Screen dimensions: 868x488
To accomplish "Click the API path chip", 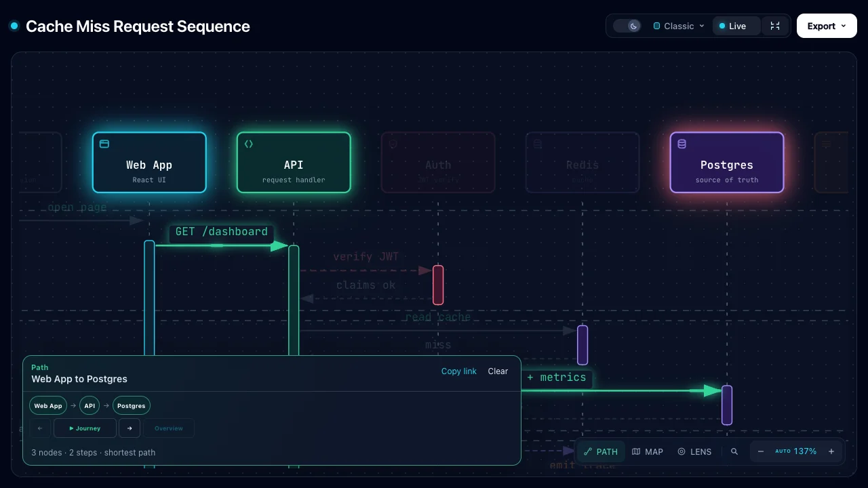I will click(x=90, y=406).
